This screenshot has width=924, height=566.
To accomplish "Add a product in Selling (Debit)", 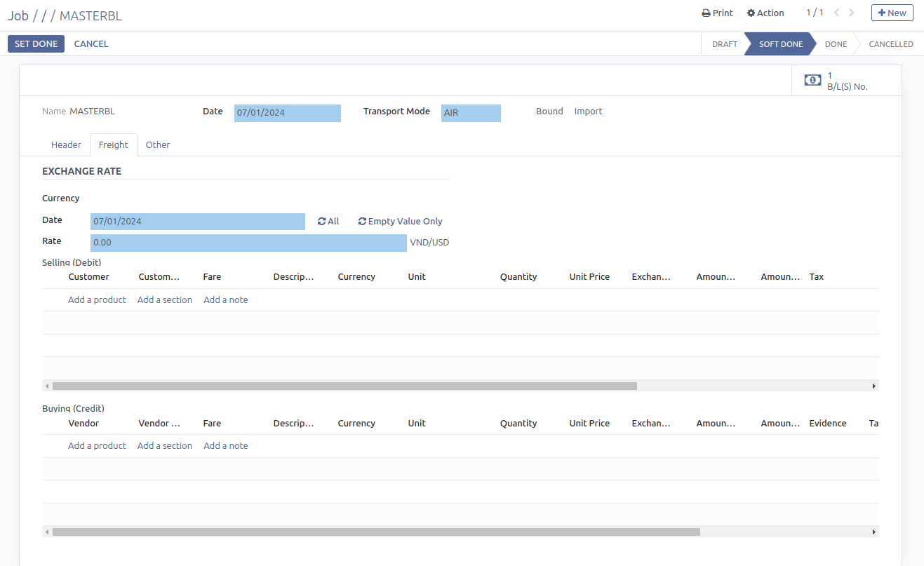I will click(97, 300).
